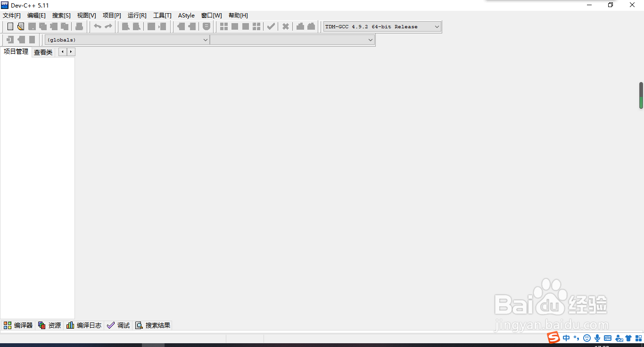The height and width of the screenshot is (347, 644).
Task: Restore down the Dev-C++ window
Action: pos(611,5)
